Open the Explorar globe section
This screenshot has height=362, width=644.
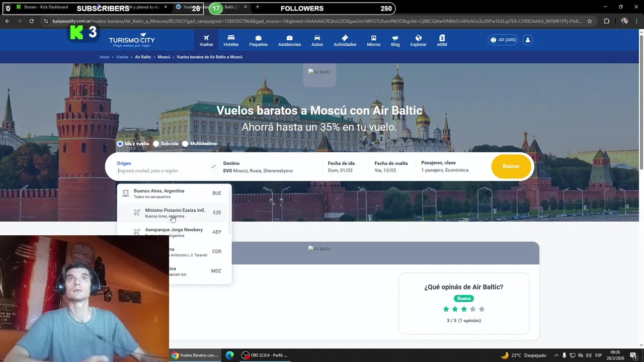pyautogui.click(x=418, y=41)
